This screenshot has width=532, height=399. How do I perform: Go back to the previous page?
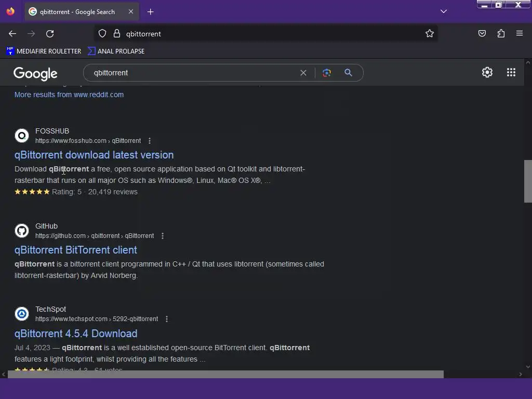12,34
